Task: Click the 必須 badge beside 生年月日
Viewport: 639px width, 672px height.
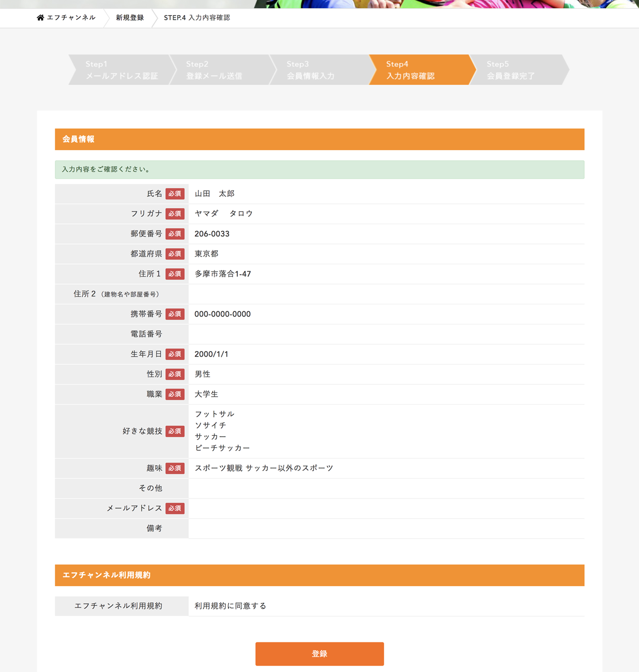Action: click(x=175, y=354)
